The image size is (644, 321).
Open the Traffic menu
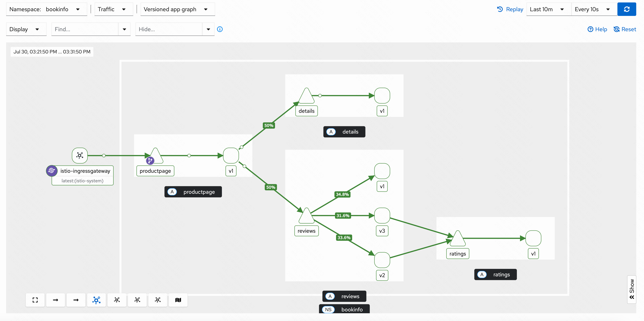coord(114,9)
